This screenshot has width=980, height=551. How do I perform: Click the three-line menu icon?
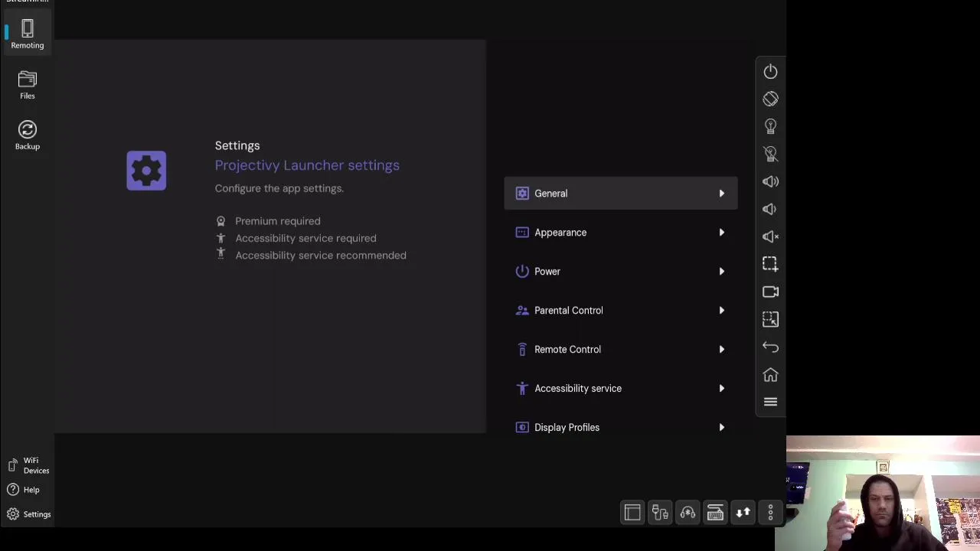click(770, 402)
